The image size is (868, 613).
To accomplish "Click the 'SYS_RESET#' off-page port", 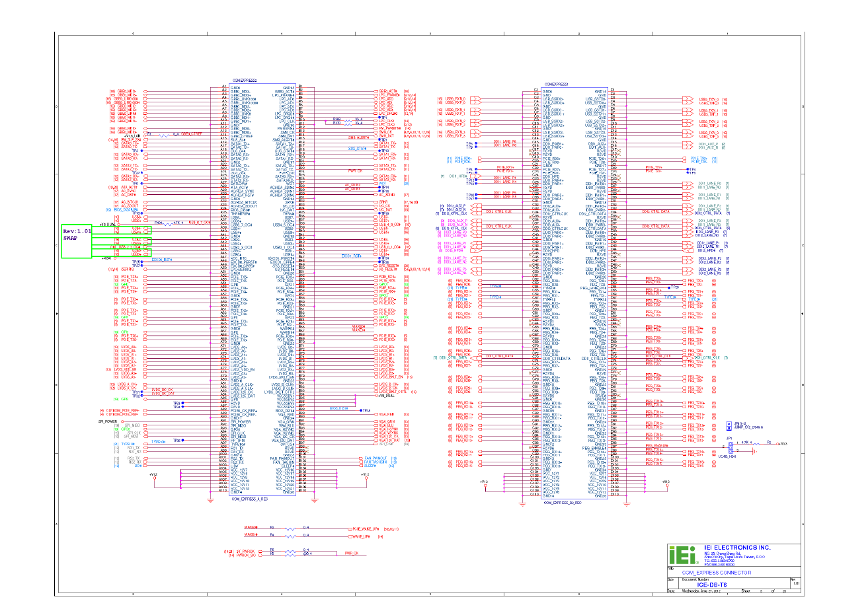I will click(387, 266).
